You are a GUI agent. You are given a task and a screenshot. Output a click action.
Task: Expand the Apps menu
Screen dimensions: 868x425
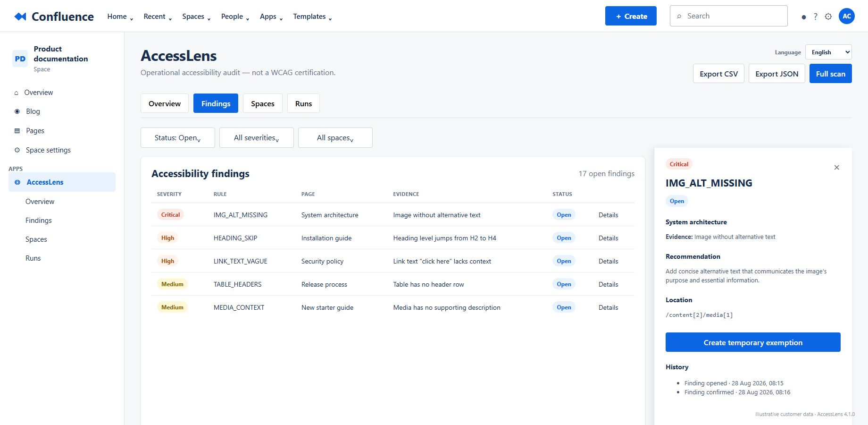(x=271, y=17)
